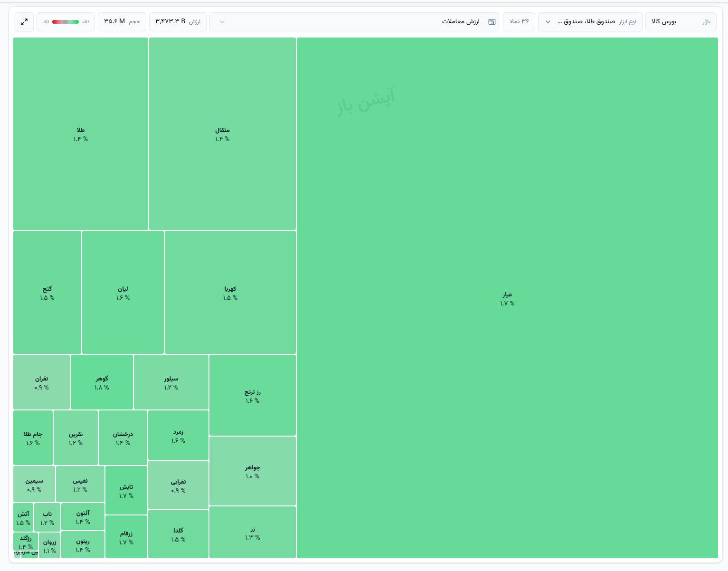Select the زمرد tile
This screenshot has height=571, width=728.
pos(178,436)
